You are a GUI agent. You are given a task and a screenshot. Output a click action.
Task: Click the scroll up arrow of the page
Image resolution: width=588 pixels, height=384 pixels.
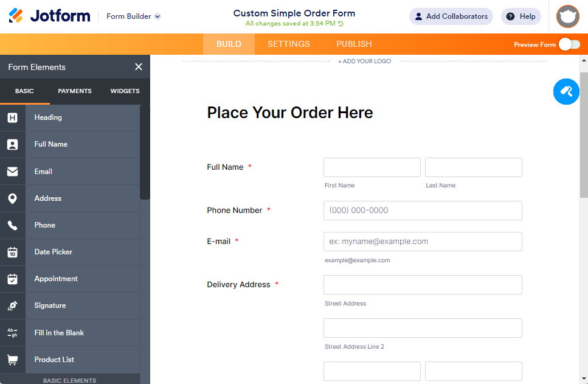tap(584, 60)
